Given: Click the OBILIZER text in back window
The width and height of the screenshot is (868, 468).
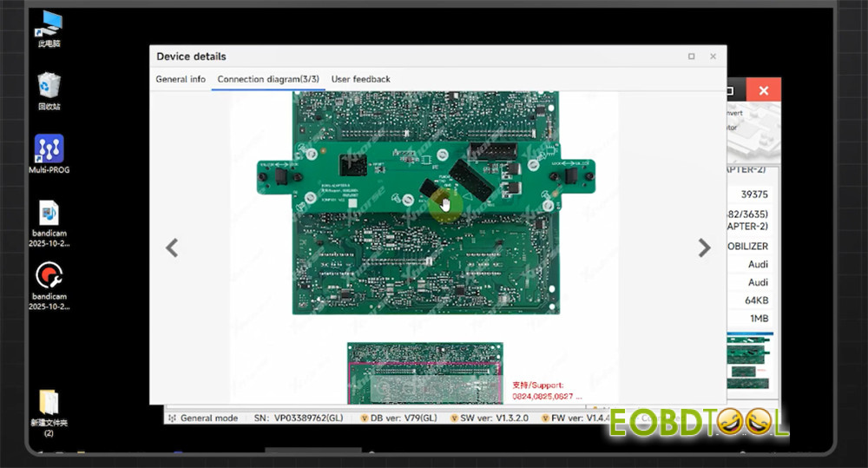Looking at the screenshot, I should 747,246.
